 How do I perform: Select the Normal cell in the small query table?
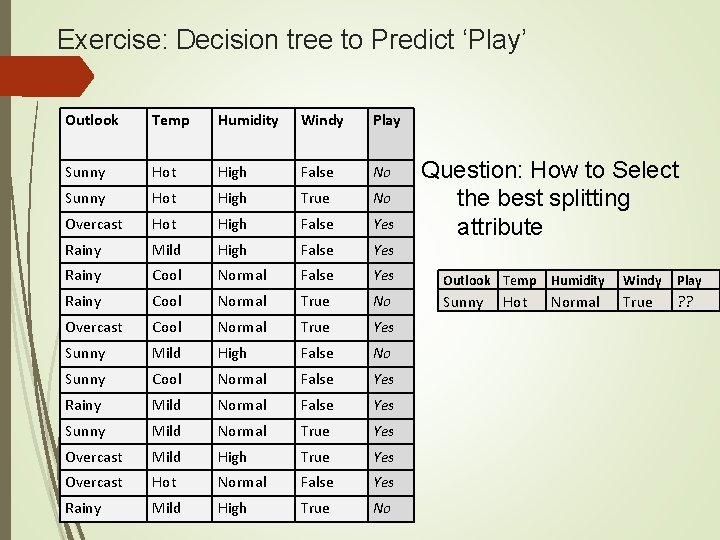576,302
